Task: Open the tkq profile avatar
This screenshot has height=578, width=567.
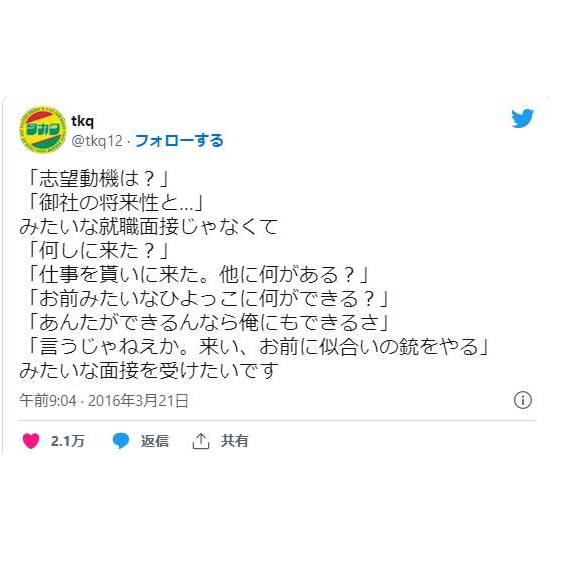Action: [43, 130]
